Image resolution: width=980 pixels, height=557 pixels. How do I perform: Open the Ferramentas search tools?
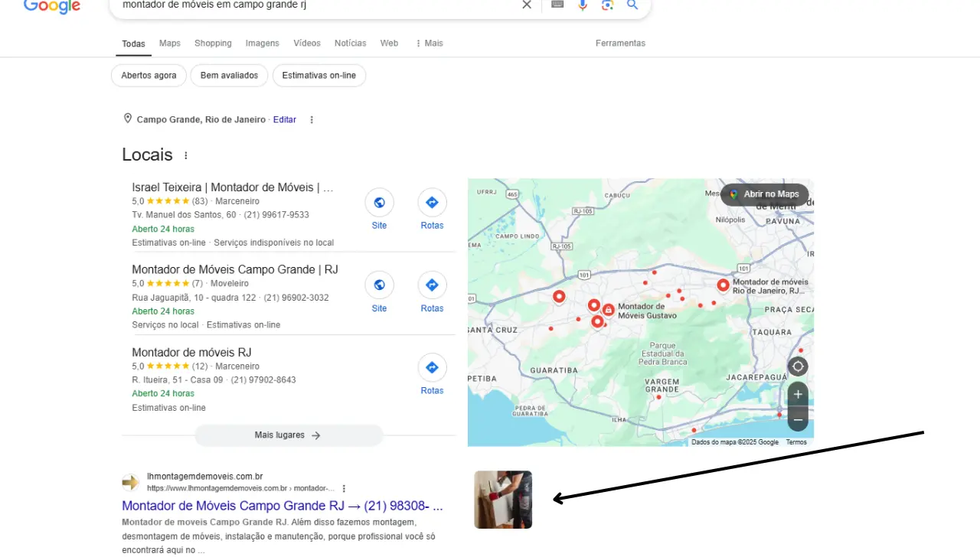(x=620, y=44)
